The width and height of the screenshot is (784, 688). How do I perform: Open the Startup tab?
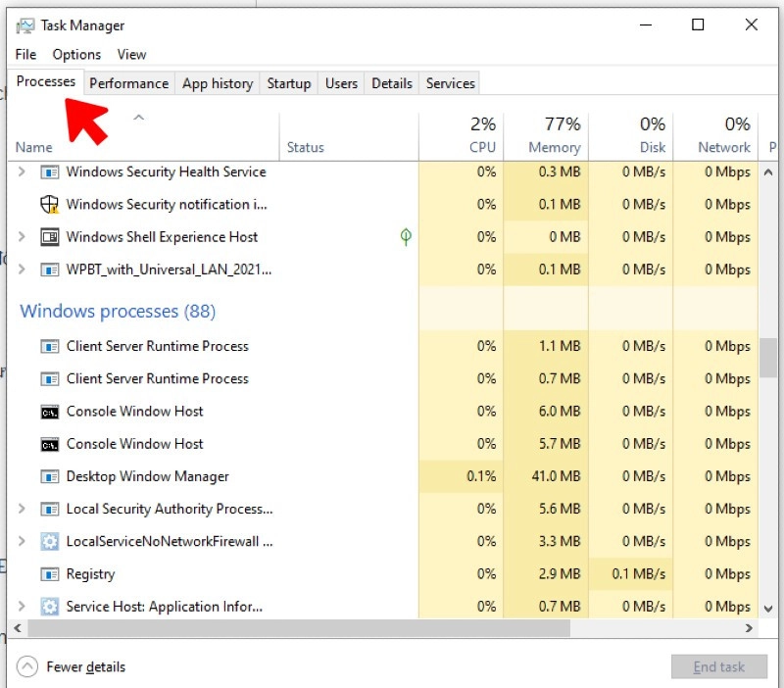[289, 83]
